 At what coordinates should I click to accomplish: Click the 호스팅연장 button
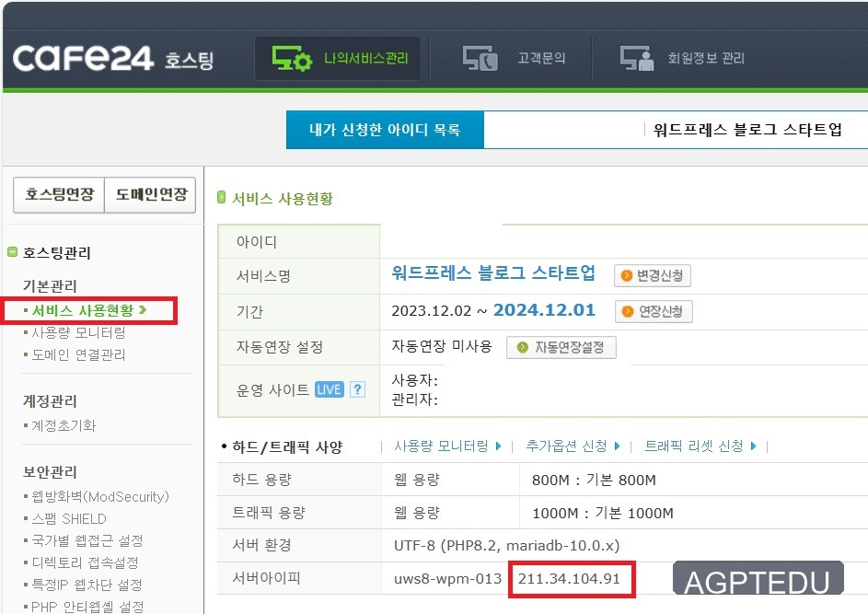(x=59, y=194)
